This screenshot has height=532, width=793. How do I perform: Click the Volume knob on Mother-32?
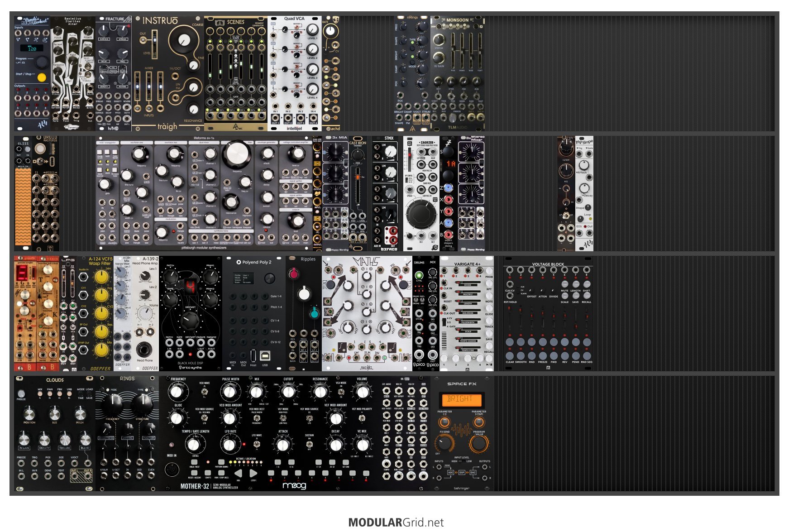(x=362, y=392)
